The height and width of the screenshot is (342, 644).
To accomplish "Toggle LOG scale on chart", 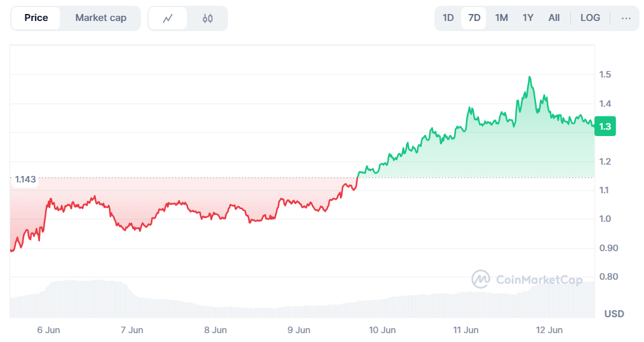I will click(590, 18).
